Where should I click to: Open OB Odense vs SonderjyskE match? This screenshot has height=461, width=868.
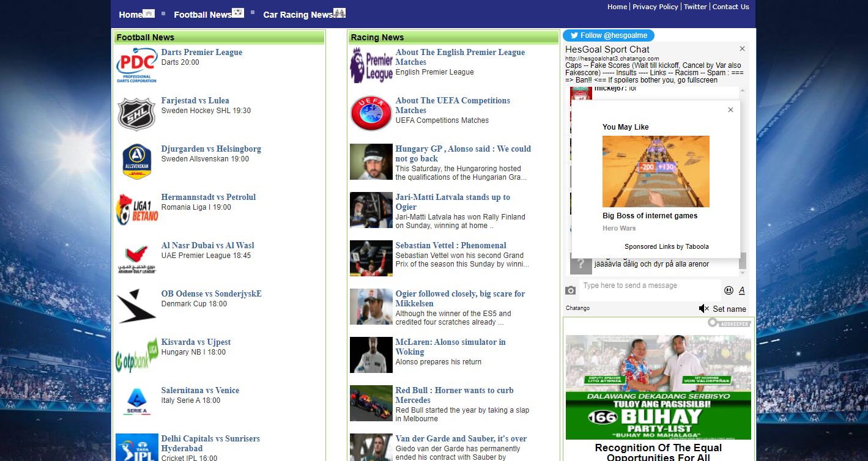[x=212, y=294]
